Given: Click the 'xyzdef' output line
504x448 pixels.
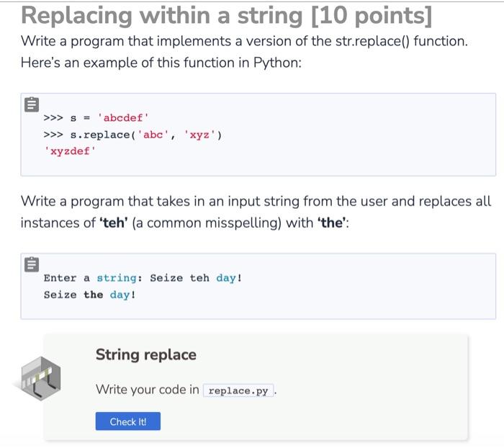Looking at the screenshot, I should coord(70,151).
